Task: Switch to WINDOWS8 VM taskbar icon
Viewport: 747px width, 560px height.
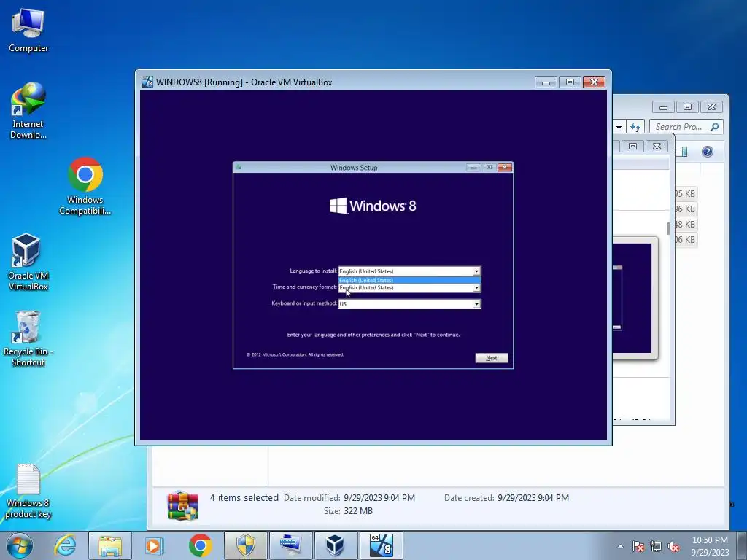Action: (382, 545)
